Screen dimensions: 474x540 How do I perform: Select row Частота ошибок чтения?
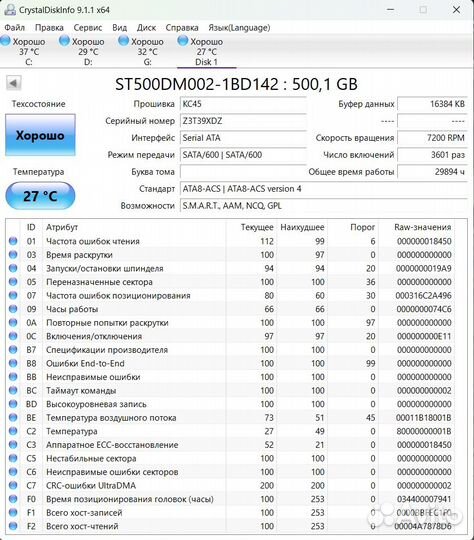point(230,241)
